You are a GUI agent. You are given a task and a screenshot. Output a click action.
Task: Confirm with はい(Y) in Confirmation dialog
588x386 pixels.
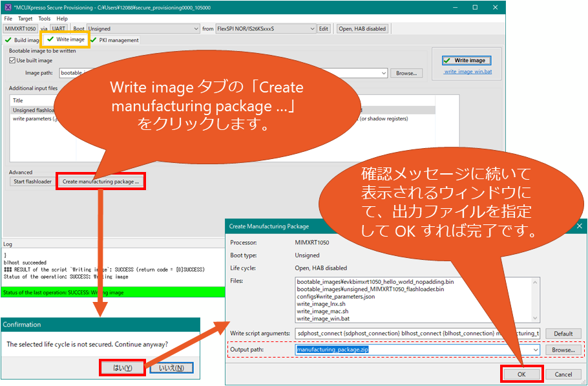point(123,368)
